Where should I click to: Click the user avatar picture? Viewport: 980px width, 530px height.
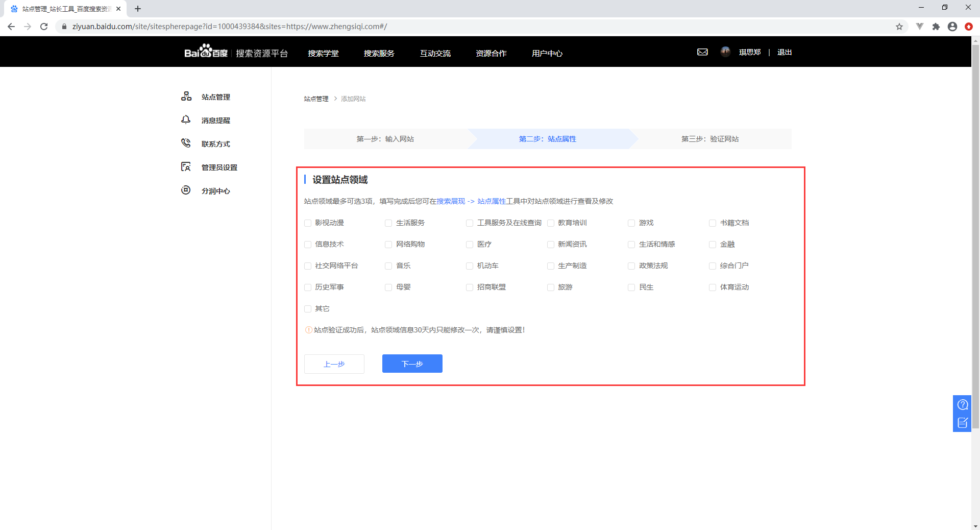point(725,52)
